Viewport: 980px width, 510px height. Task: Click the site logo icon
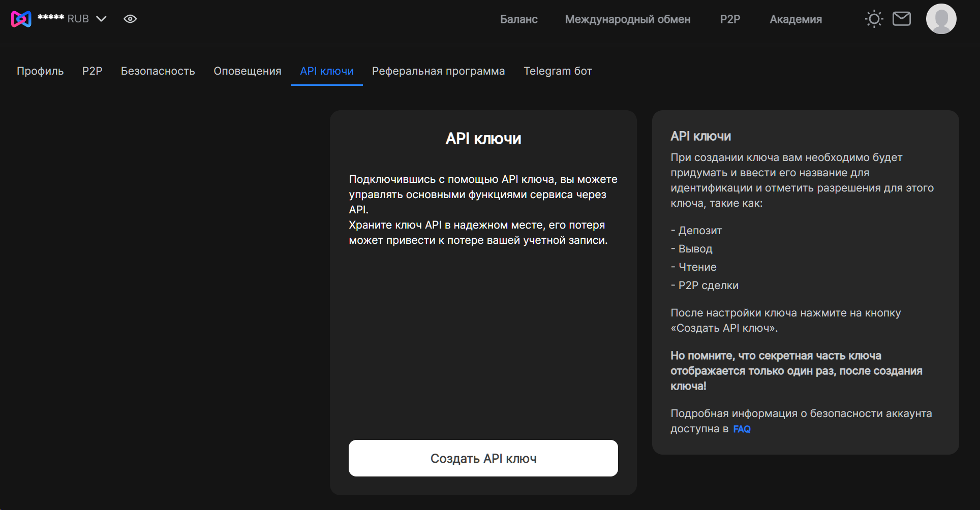[21, 19]
